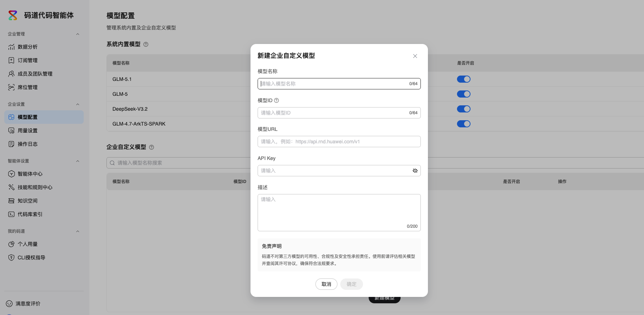Collapse the 企业管理 section
This screenshot has height=315, width=644.
pyautogui.click(x=78, y=34)
